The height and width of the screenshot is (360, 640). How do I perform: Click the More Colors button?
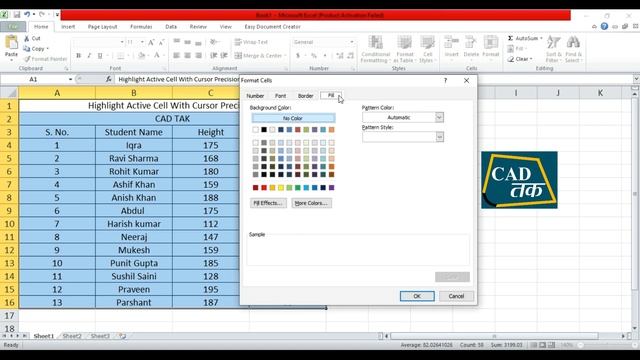[x=311, y=203]
